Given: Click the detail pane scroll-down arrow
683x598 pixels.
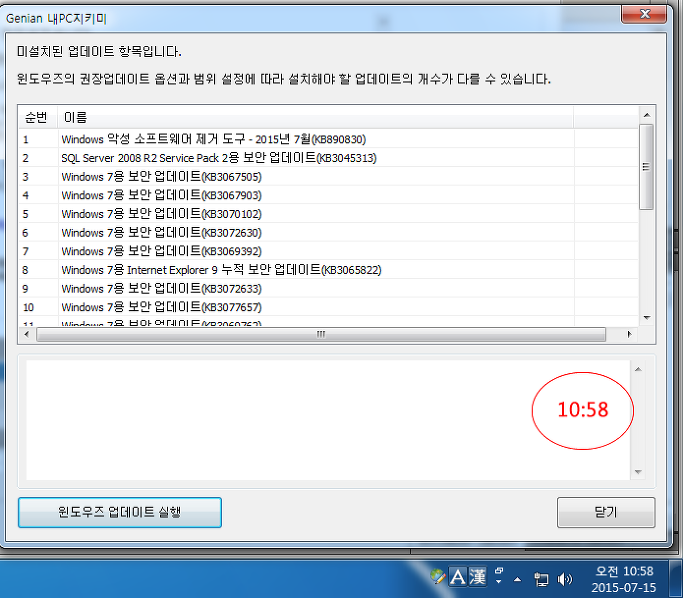Looking at the screenshot, I should (638, 472).
